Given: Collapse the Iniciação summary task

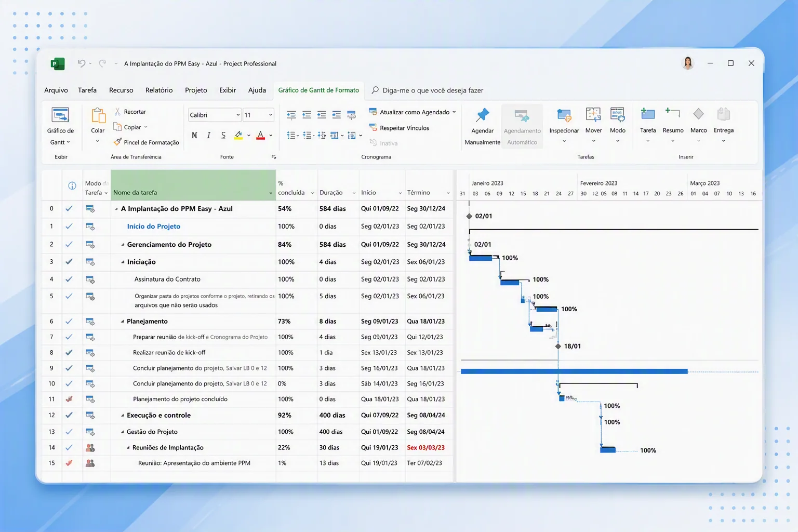Looking at the screenshot, I should [123, 262].
